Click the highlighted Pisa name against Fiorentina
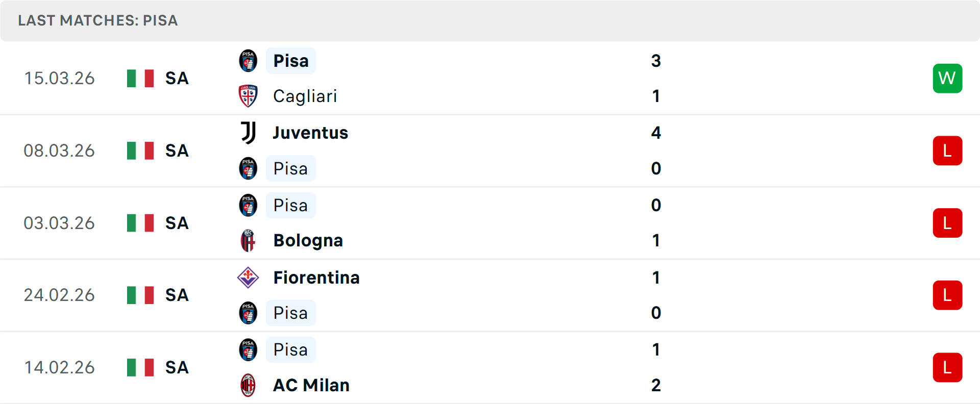Viewport: 980px width, 404px height. 290,313
